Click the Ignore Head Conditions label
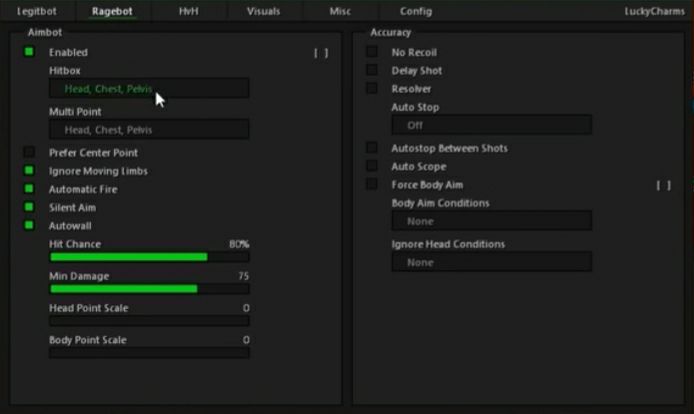Image resolution: width=694 pixels, height=414 pixels. (x=448, y=244)
